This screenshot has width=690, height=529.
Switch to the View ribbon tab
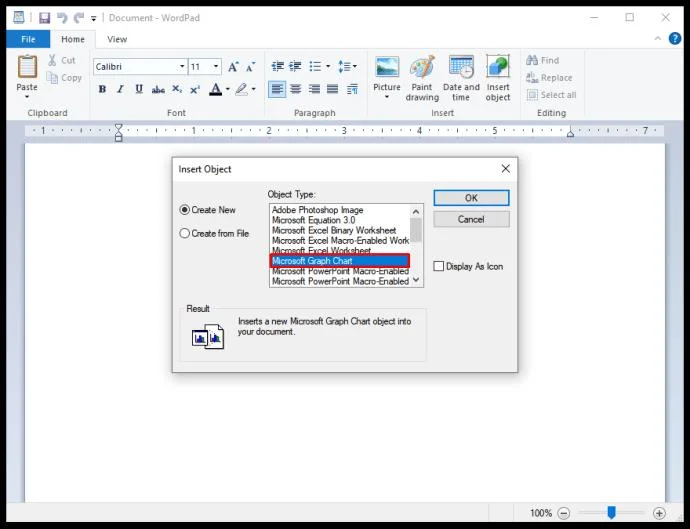pyautogui.click(x=117, y=39)
